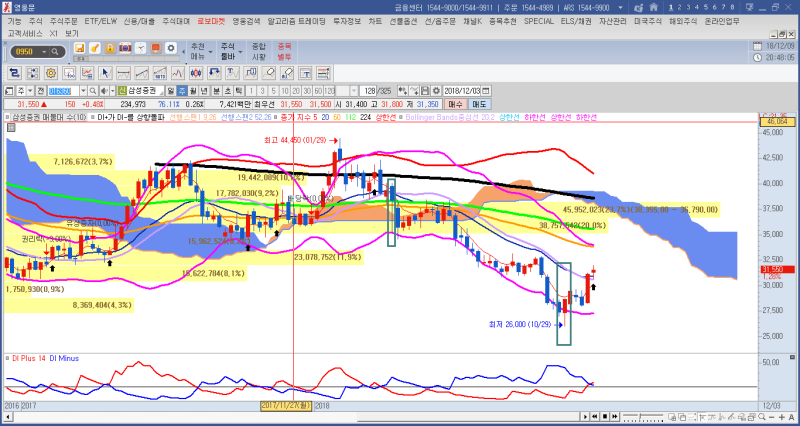
Task: Open chart settings gear beside date field
Action: point(436,91)
